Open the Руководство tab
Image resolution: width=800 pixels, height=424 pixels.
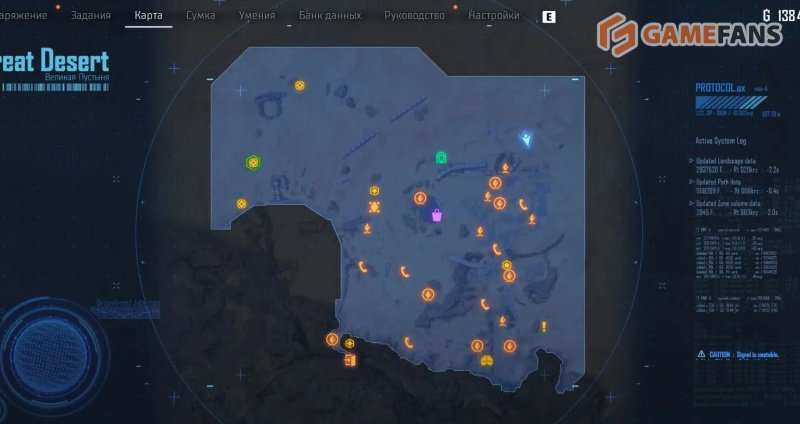pos(414,15)
